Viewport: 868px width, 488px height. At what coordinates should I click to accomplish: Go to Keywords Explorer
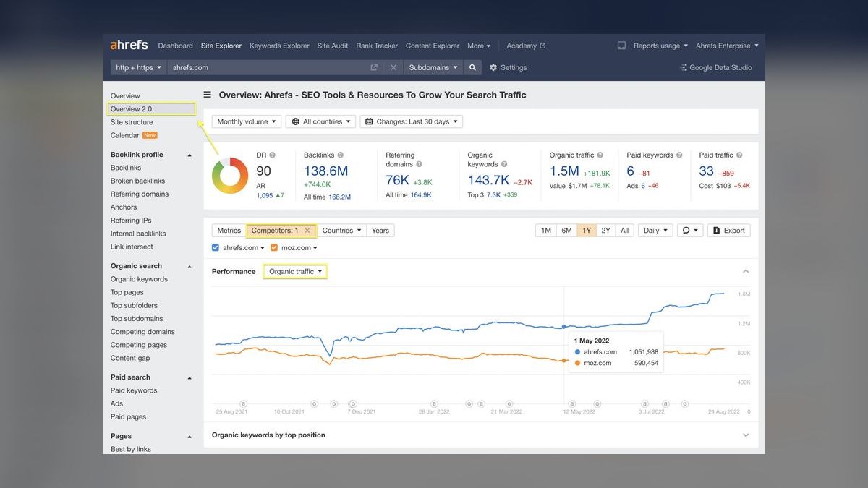[279, 46]
